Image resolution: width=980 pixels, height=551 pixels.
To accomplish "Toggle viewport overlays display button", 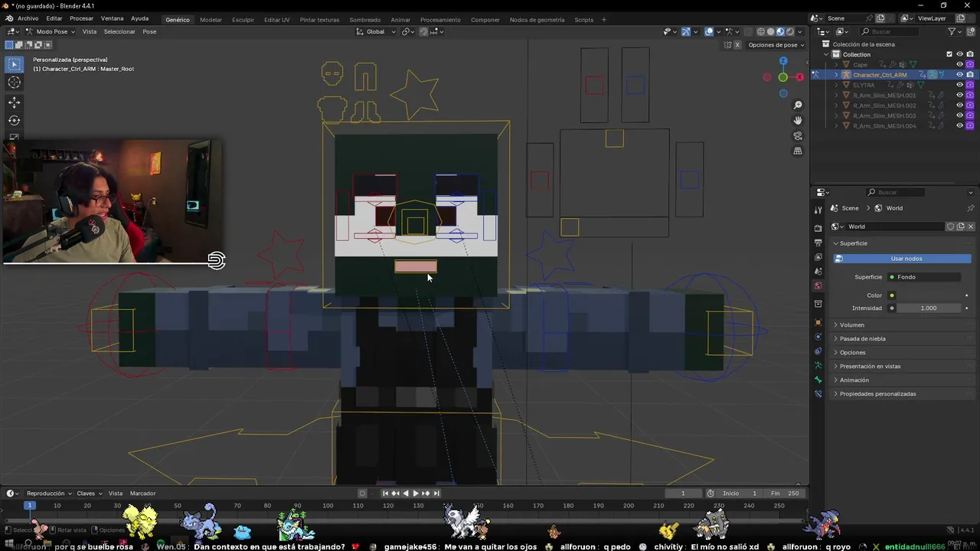I will point(709,31).
